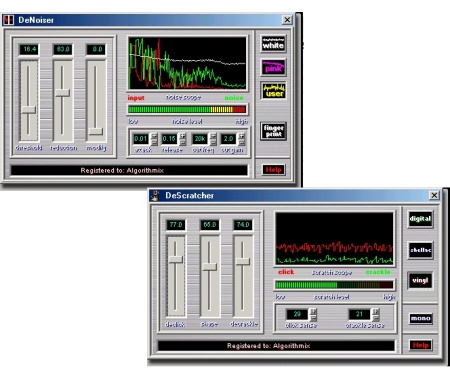Screen dimensions: 450x380
Task: Click the release value field in DeNoiser
Action: tap(169, 139)
